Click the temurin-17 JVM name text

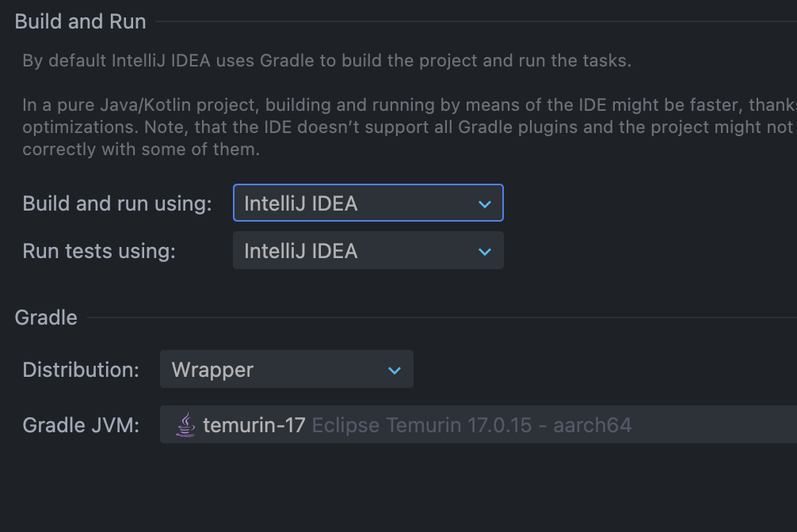(x=254, y=425)
